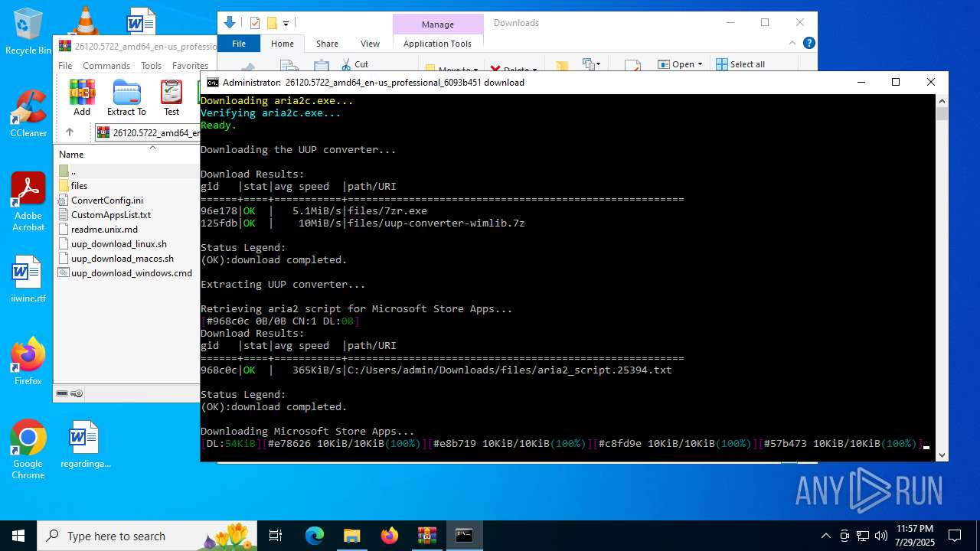
Task: Open the network tray icon
Action: pos(863,536)
